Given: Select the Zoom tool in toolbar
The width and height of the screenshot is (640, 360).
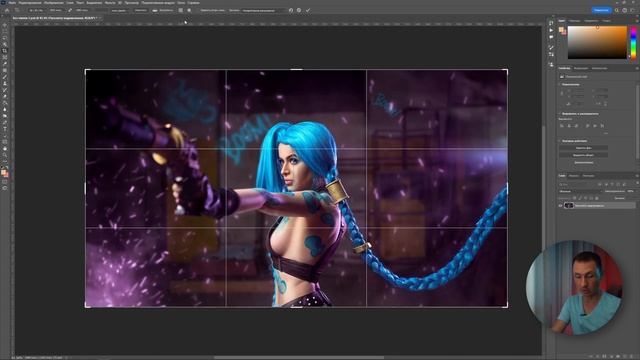Looking at the screenshot, I should coord(4,155).
